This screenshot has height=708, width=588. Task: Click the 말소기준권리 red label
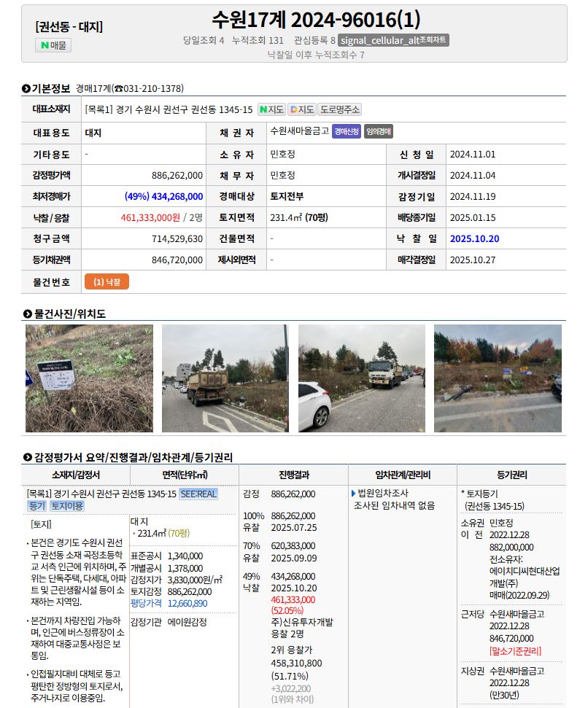click(x=515, y=650)
